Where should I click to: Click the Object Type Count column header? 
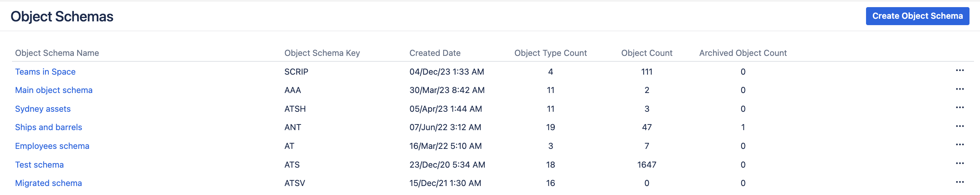pyautogui.click(x=550, y=53)
